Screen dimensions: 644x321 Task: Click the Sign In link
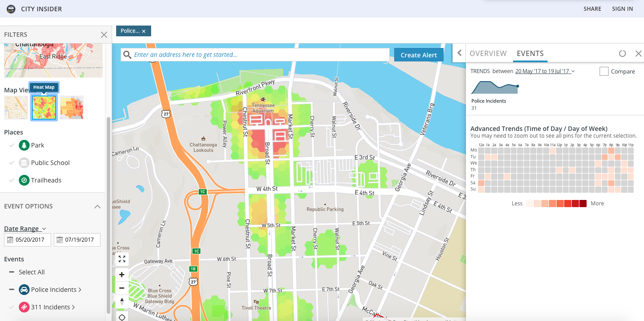pyautogui.click(x=622, y=9)
